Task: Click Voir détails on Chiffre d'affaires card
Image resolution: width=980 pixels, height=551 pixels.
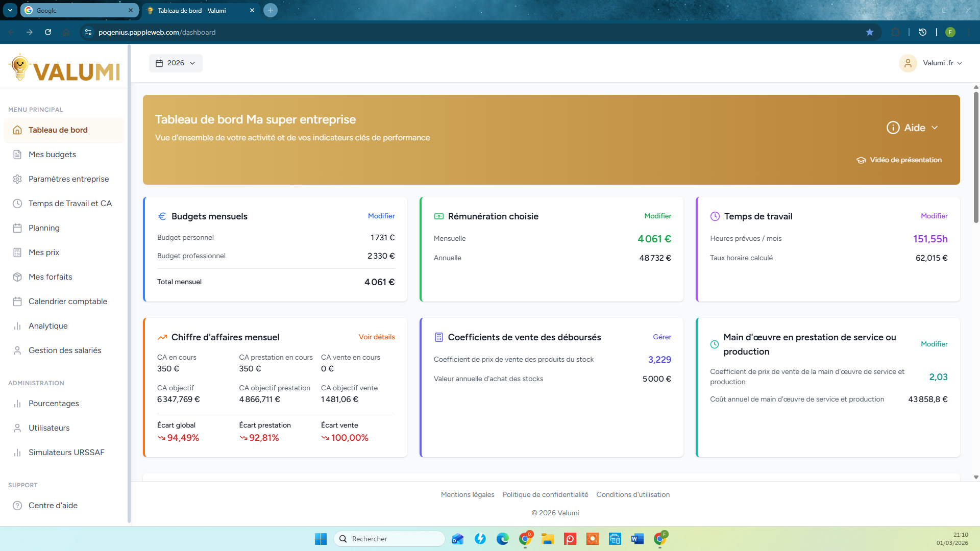Action: [377, 337]
